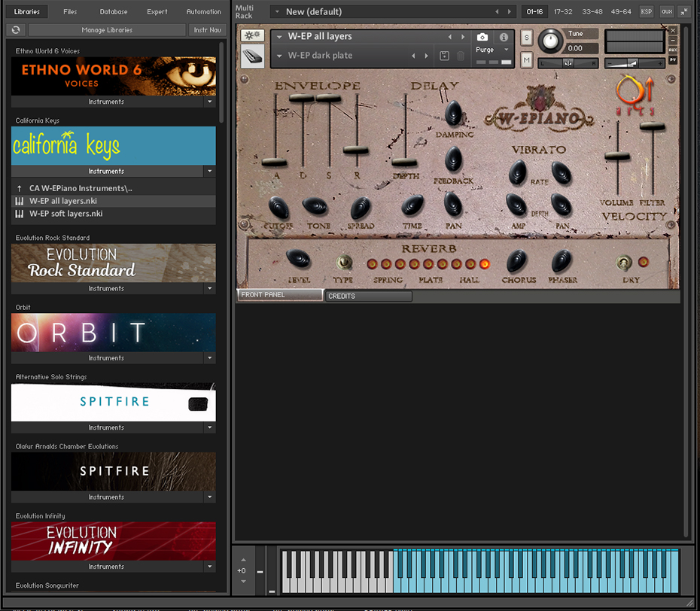Screen dimensions: 700x611
Task: Remove instrument with the X button
Action: point(673,30)
